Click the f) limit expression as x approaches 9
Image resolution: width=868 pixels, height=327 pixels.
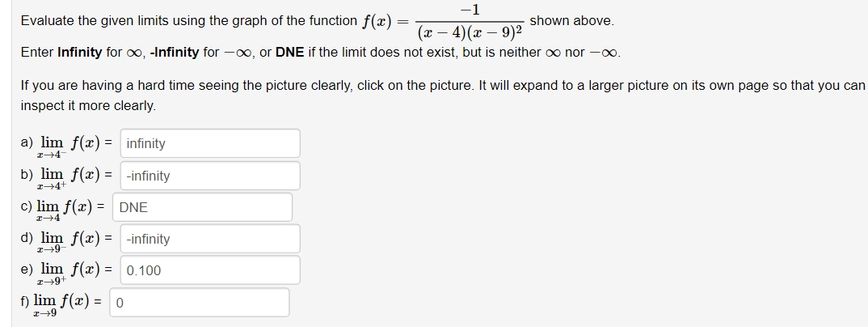tap(64, 305)
